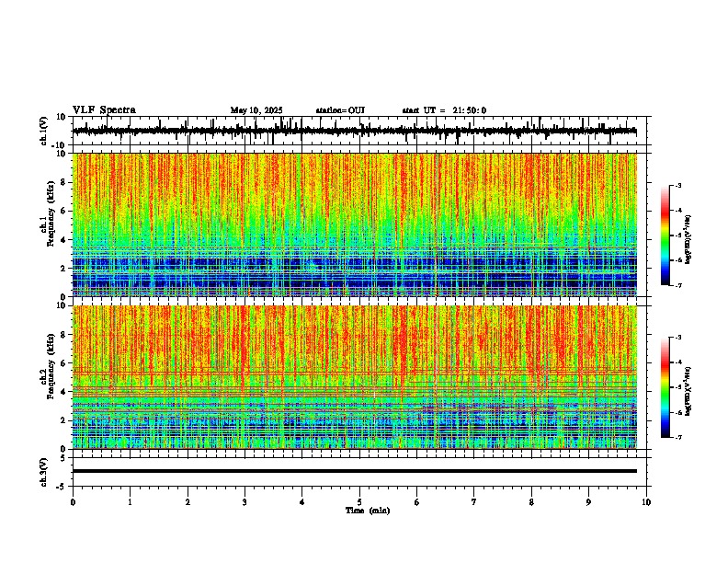Click the 0 tick on the time axis
The width and height of the screenshot is (728, 563).
pyautogui.click(x=73, y=502)
